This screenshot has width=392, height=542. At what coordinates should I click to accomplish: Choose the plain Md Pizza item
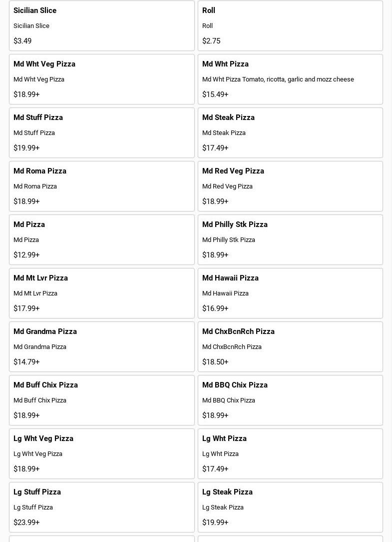[101, 239]
